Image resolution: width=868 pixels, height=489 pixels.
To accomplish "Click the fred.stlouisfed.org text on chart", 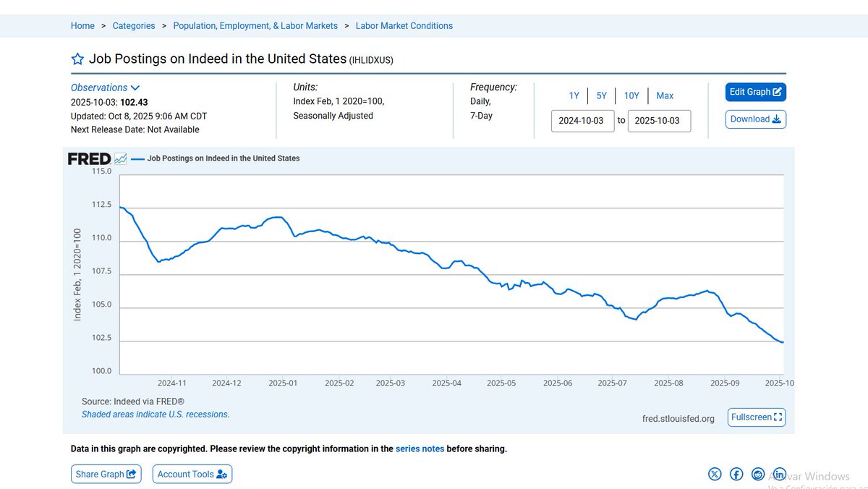I will (x=678, y=419).
